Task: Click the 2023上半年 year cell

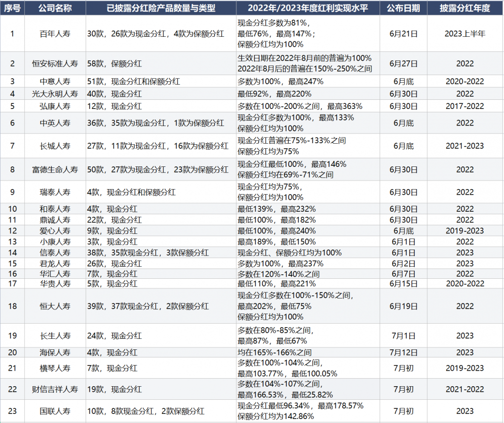Action: (x=465, y=34)
